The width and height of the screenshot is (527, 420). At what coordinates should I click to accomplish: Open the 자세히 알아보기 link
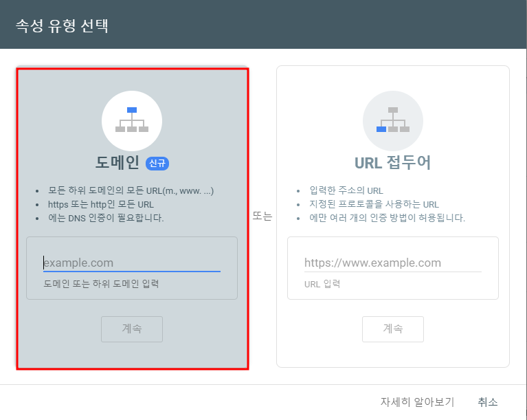[x=417, y=402]
